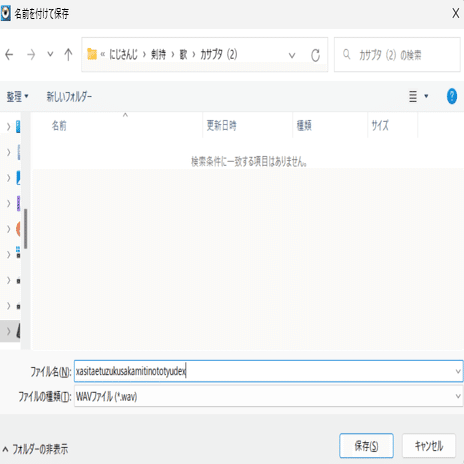Expand the chevron after にじさんじ
Viewport: 464px width, 464px height.
[x=144, y=54]
